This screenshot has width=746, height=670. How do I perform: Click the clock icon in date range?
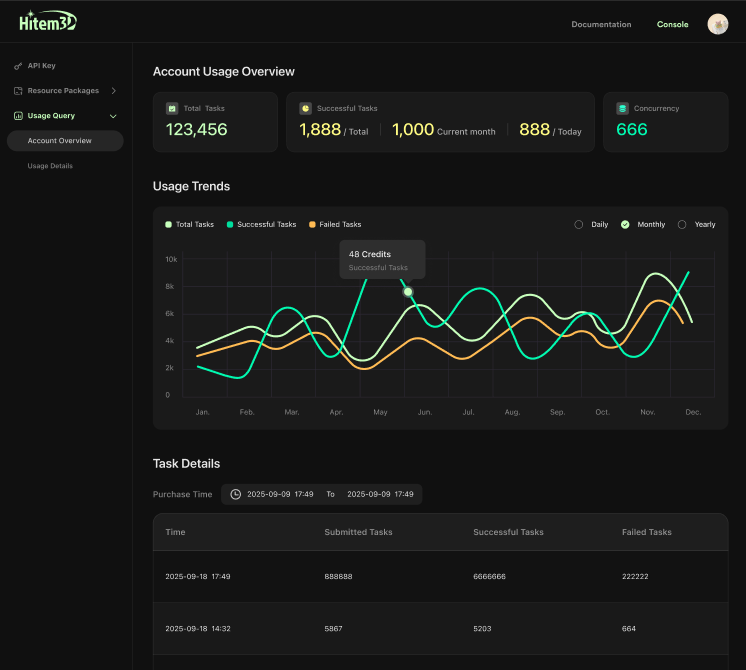tap(236, 494)
